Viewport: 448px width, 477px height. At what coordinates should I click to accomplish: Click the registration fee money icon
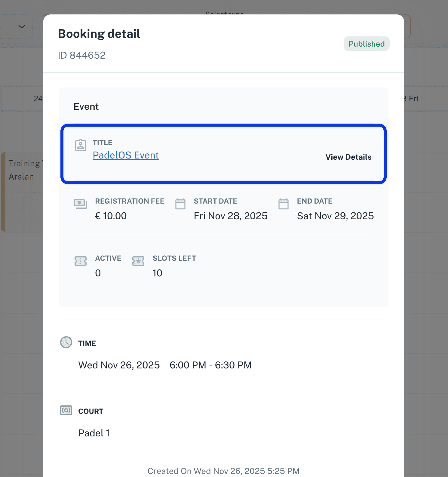(80, 204)
